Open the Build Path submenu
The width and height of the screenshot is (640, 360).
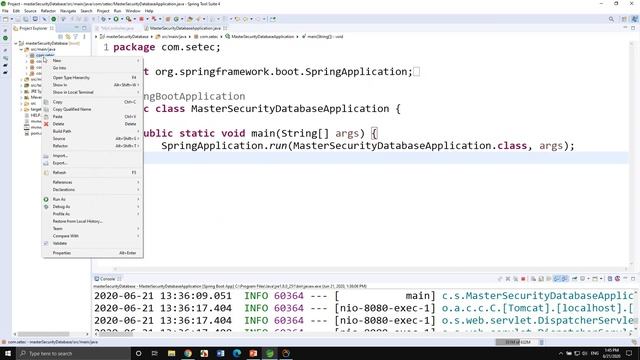coord(93,131)
